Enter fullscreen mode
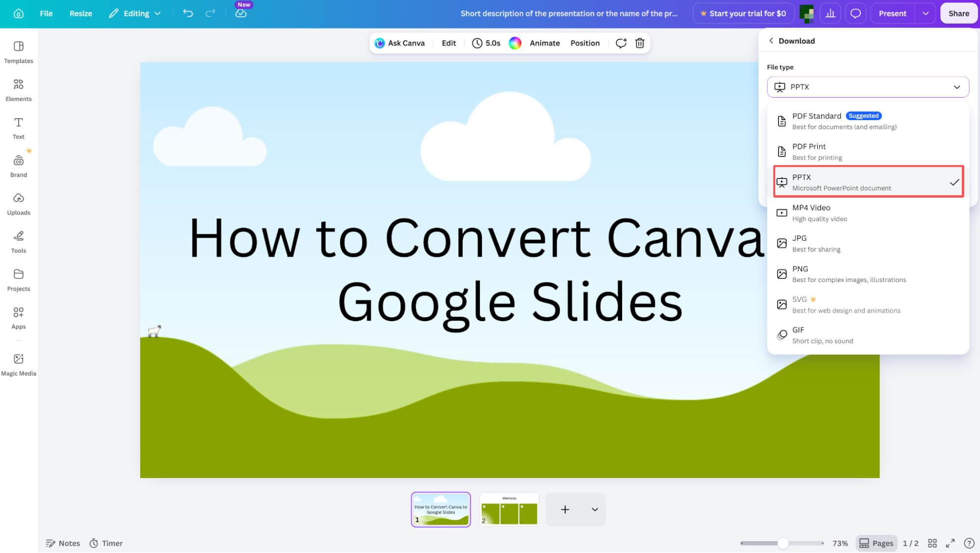The height and width of the screenshot is (553, 980). pos(951,543)
